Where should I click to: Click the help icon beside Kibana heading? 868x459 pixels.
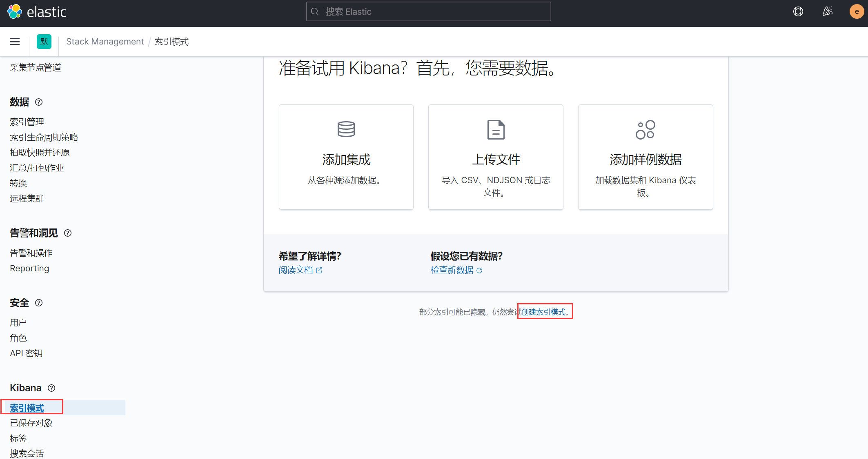tap(51, 388)
